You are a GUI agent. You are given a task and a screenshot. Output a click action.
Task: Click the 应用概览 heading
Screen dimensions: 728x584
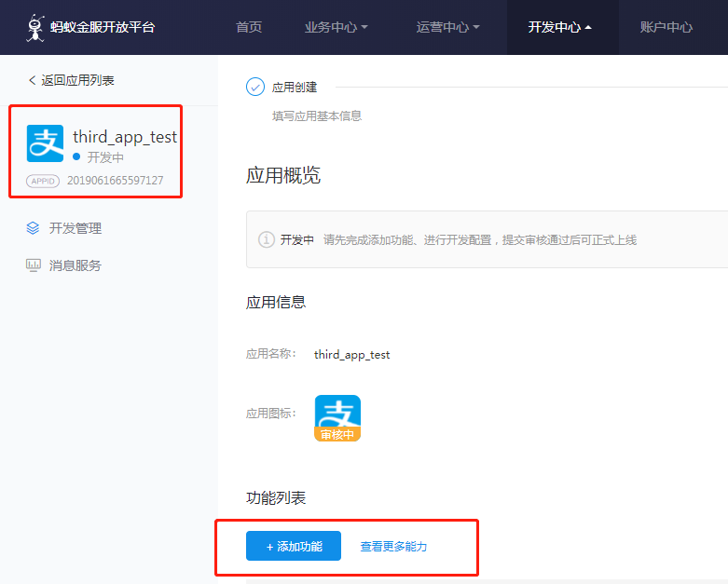(283, 175)
